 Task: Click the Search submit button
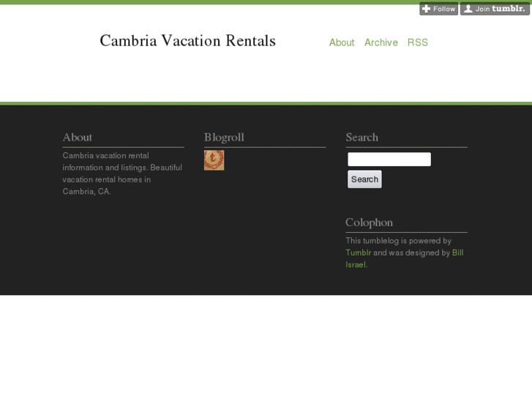click(364, 179)
